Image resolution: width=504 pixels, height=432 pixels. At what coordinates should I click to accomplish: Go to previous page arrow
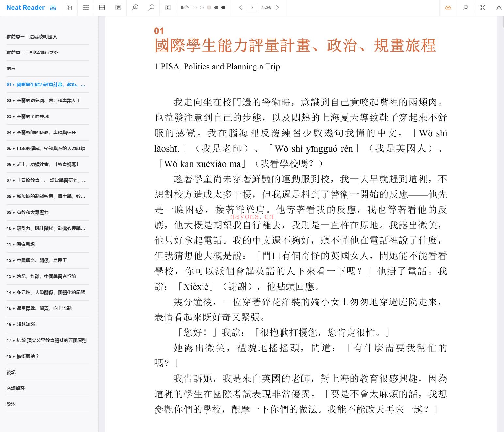point(241,8)
